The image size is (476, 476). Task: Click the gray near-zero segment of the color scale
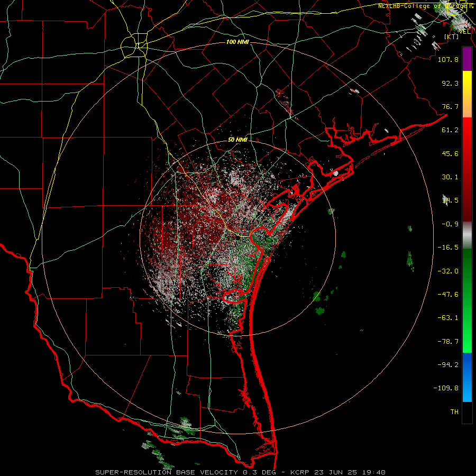coord(467,235)
